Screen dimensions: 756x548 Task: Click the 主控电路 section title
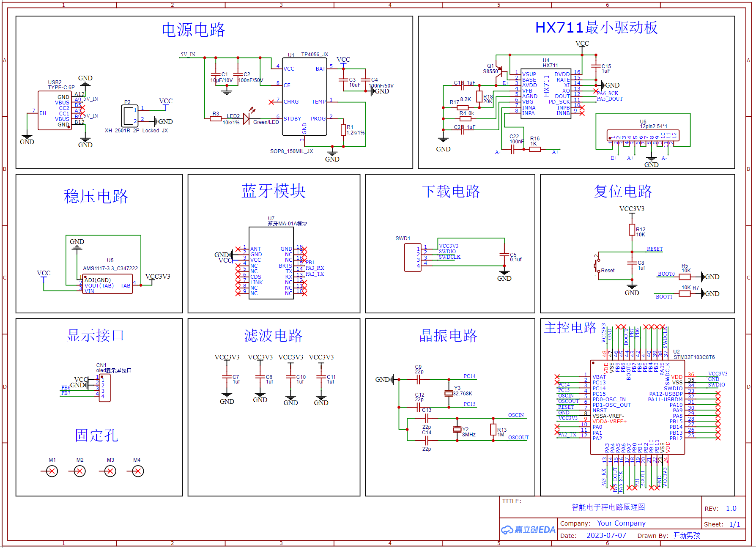(570, 327)
